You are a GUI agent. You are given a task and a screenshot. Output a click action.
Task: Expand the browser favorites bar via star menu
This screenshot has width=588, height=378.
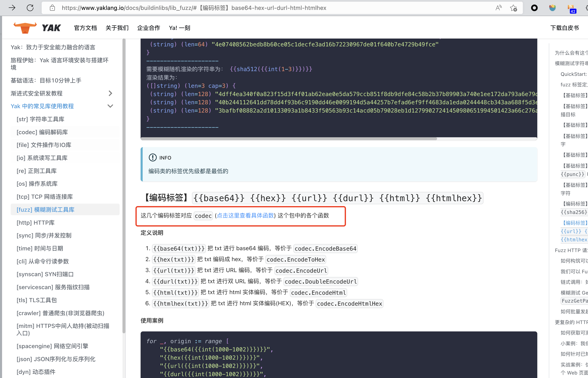click(x=514, y=8)
